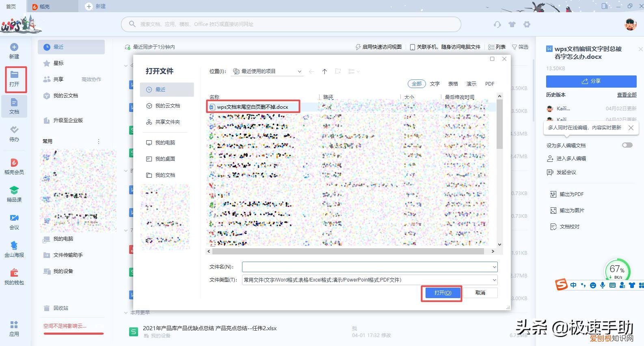Click 文档校对
The width and height of the screenshot is (644, 346).
(x=565, y=227)
